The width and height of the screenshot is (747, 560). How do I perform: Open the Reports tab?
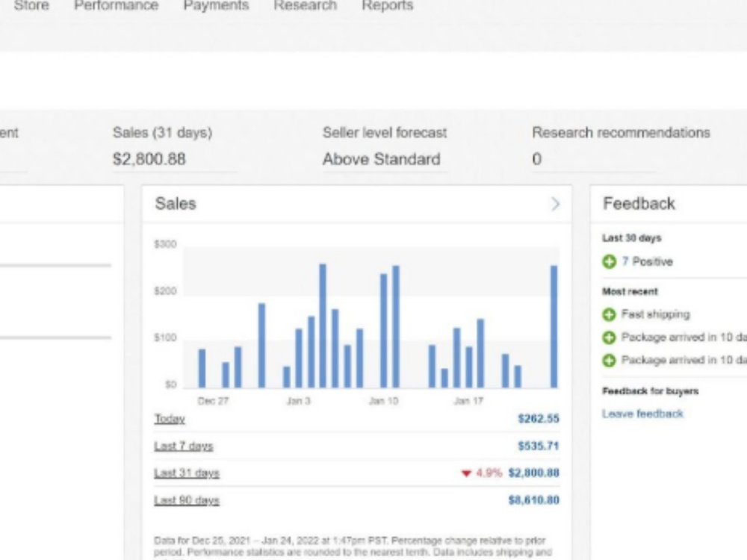pyautogui.click(x=388, y=5)
